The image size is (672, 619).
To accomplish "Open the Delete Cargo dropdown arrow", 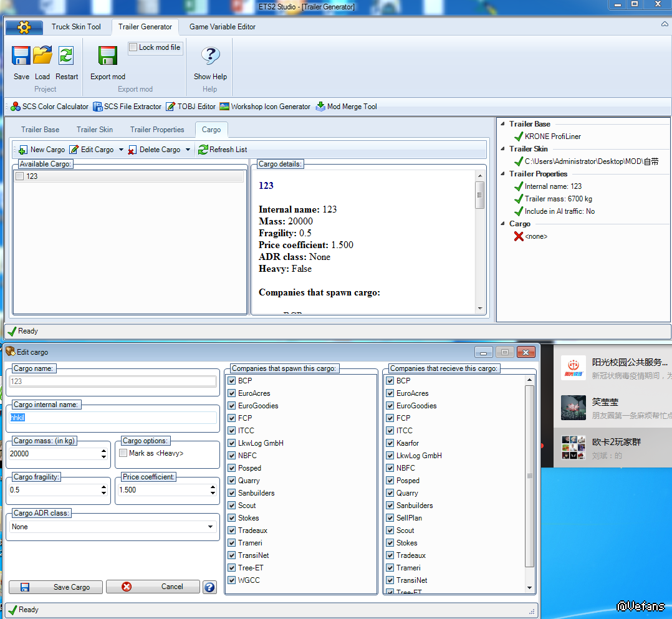I will (x=188, y=150).
